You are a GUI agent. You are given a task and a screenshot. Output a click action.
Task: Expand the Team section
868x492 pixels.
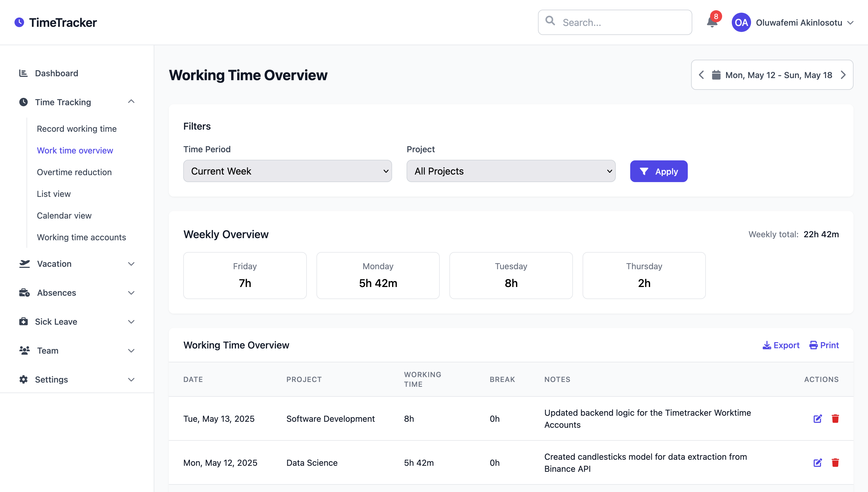(x=131, y=351)
